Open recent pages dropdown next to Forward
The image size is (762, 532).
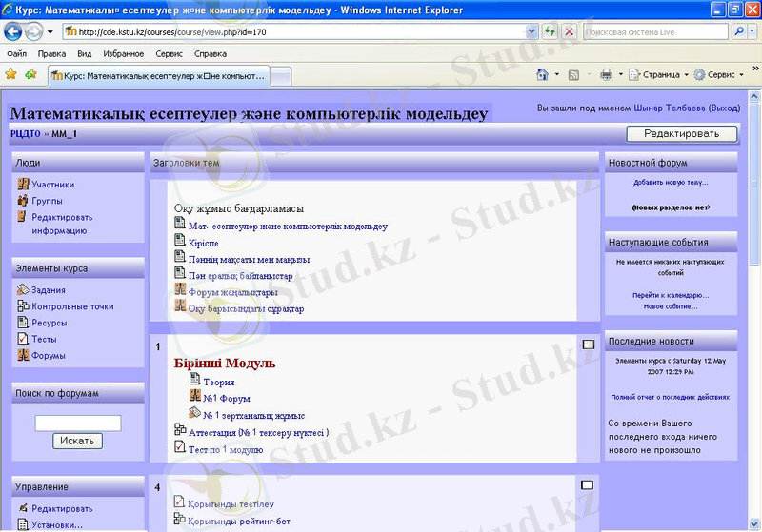pos(50,32)
